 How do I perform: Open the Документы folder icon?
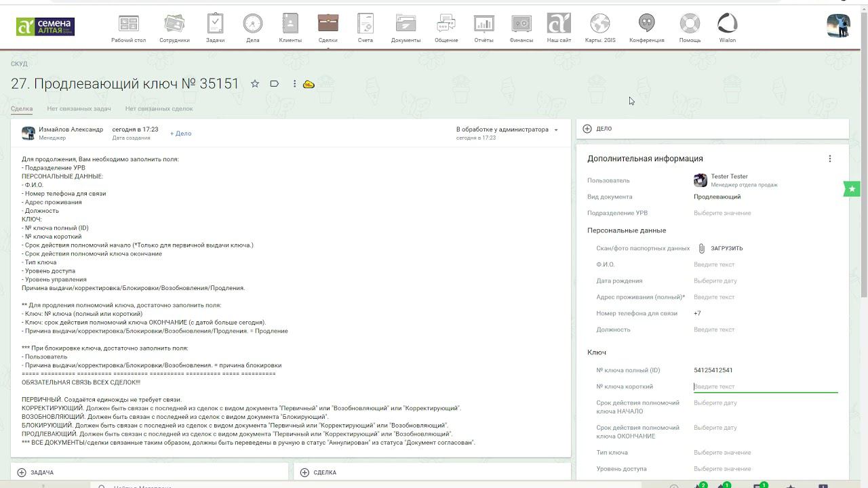click(x=406, y=23)
